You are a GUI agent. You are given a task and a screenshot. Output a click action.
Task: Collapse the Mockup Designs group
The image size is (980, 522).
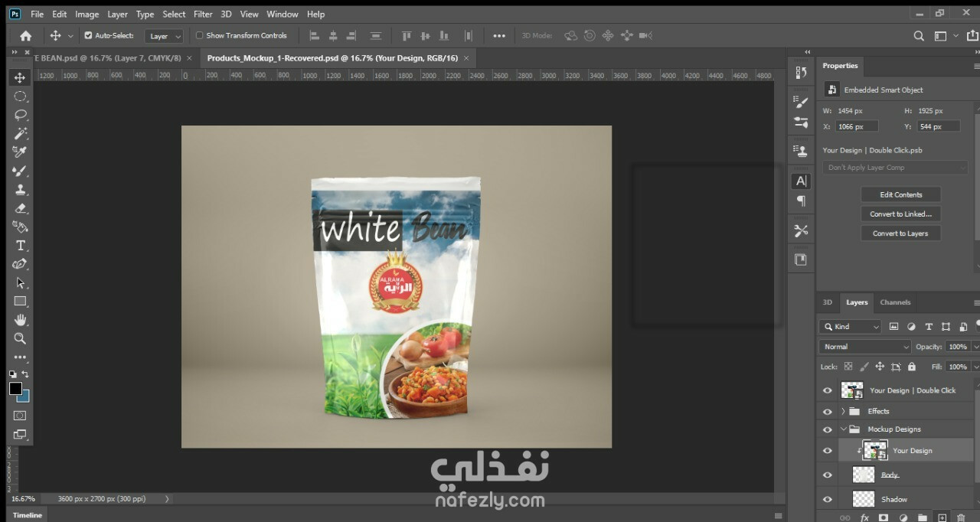[x=843, y=429]
